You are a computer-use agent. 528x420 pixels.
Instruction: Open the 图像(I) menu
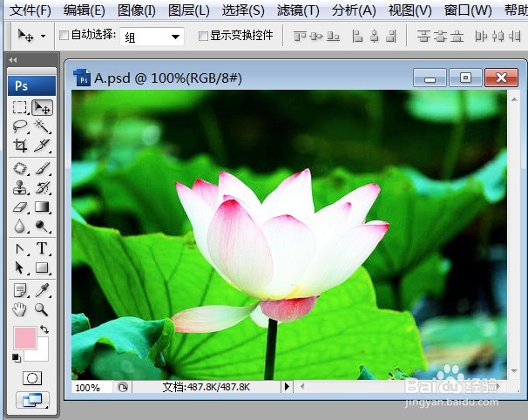[137, 10]
